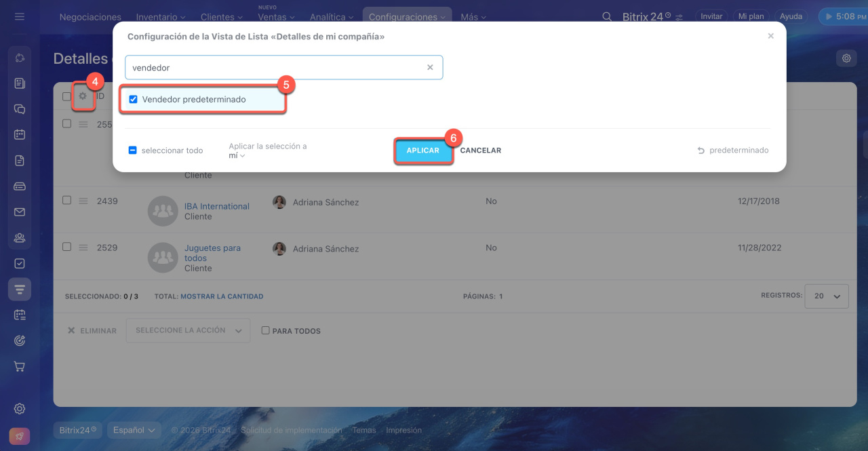
Task: Open the calendar icon in sidebar
Action: tap(20, 134)
